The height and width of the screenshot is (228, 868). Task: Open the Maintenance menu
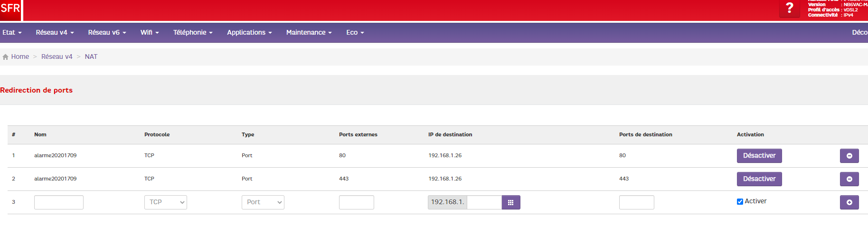coord(309,32)
